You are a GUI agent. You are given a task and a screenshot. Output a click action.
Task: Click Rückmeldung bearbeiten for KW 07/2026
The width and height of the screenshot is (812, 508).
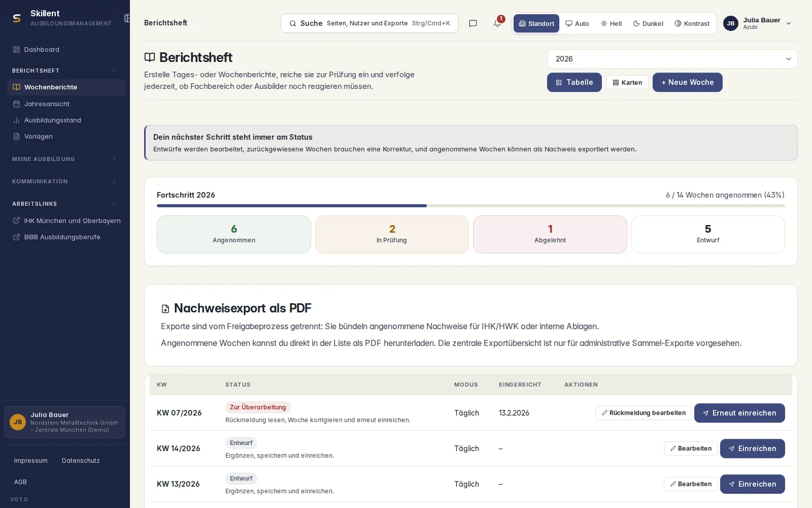coord(644,413)
